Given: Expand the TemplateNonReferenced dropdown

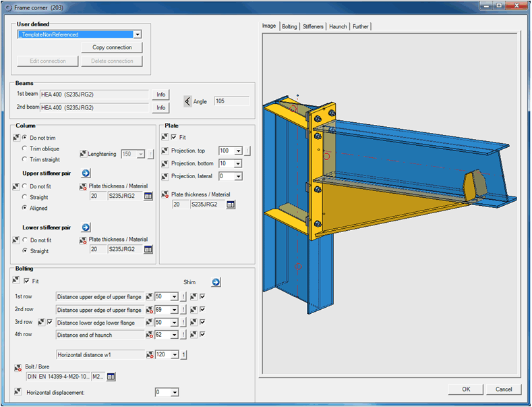Looking at the screenshot, I should [x=138, y=34].
